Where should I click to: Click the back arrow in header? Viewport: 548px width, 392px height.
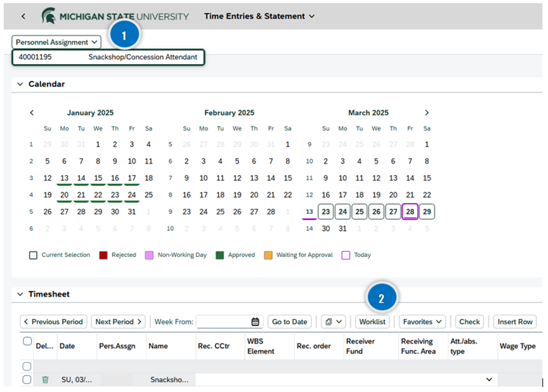tap(23, 16)
